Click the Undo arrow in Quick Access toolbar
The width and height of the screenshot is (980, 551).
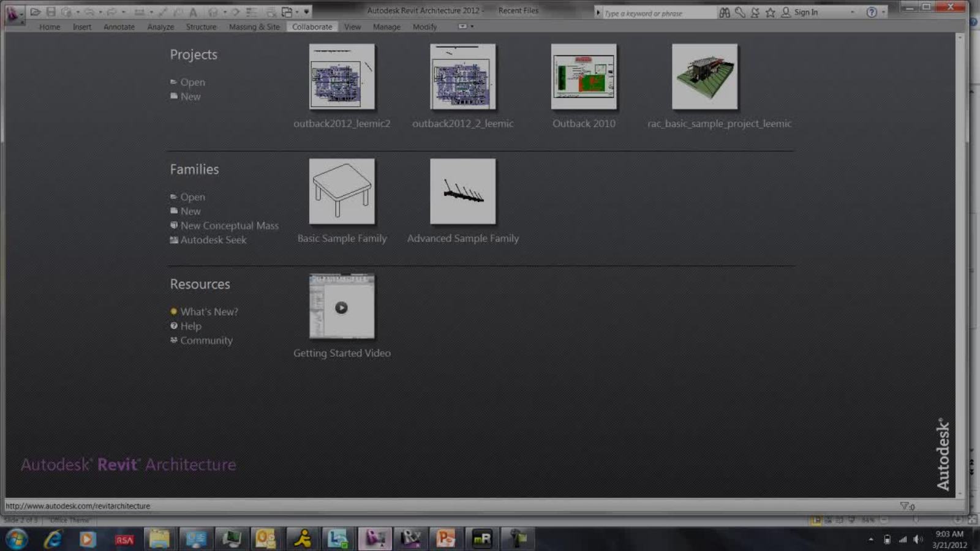(90, 12)
